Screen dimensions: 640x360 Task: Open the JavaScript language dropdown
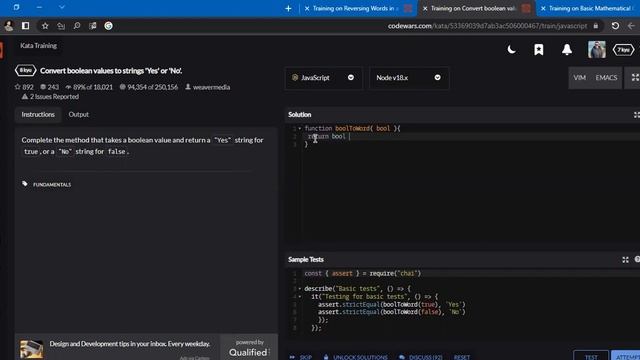click(x=323, y=78)
